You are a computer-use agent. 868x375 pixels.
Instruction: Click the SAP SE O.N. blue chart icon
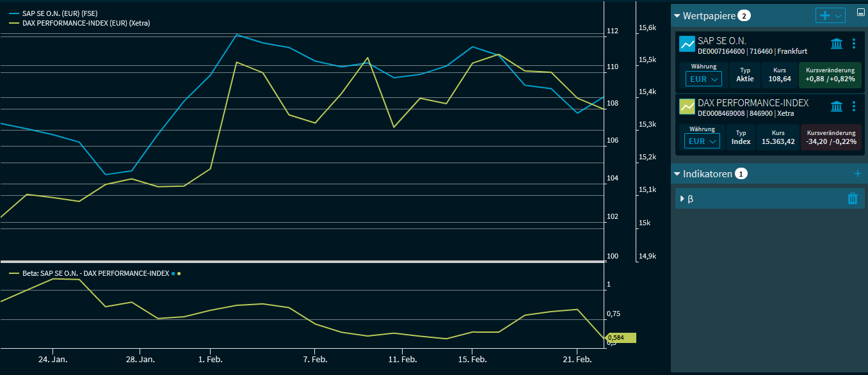pyautogui.click(x=687, y=44)
